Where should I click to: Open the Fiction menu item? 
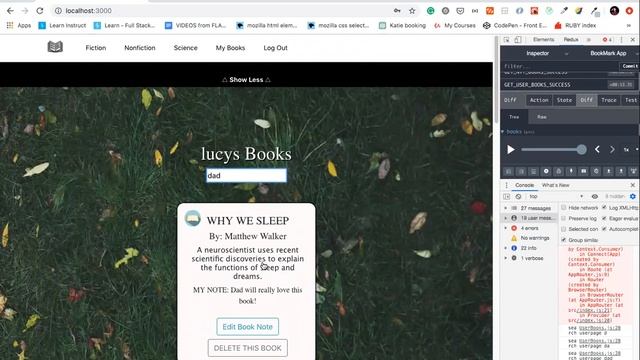(96, 48)
